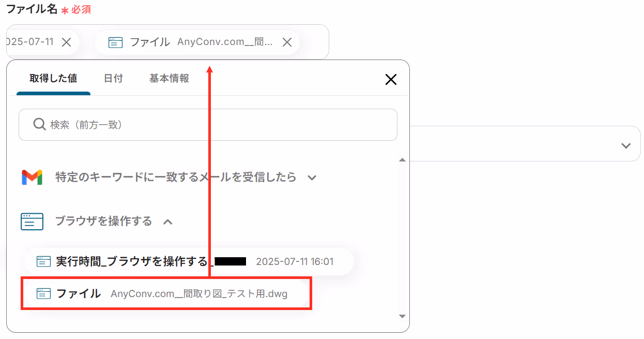Click the 検索（前方一致）search field
Image resolution: width=644 pixels, height=339 pixels.
pos(208,125)
